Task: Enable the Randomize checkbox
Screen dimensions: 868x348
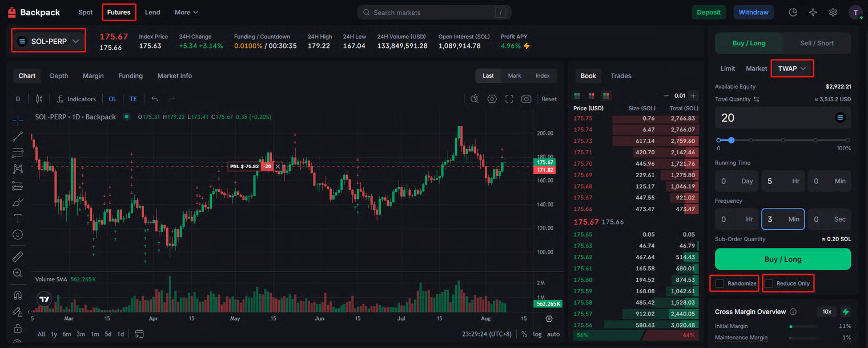Action: coord(720,283)
